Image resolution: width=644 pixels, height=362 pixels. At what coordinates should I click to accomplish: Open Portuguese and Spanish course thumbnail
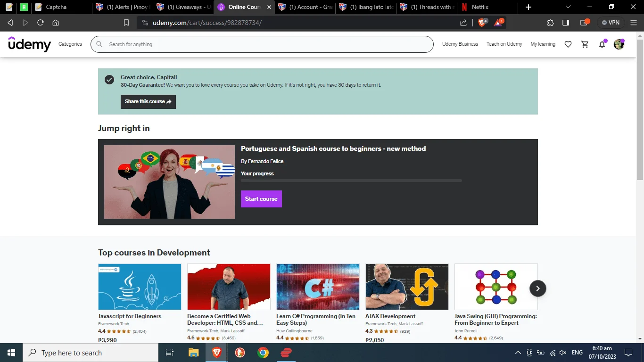[169, 182]
